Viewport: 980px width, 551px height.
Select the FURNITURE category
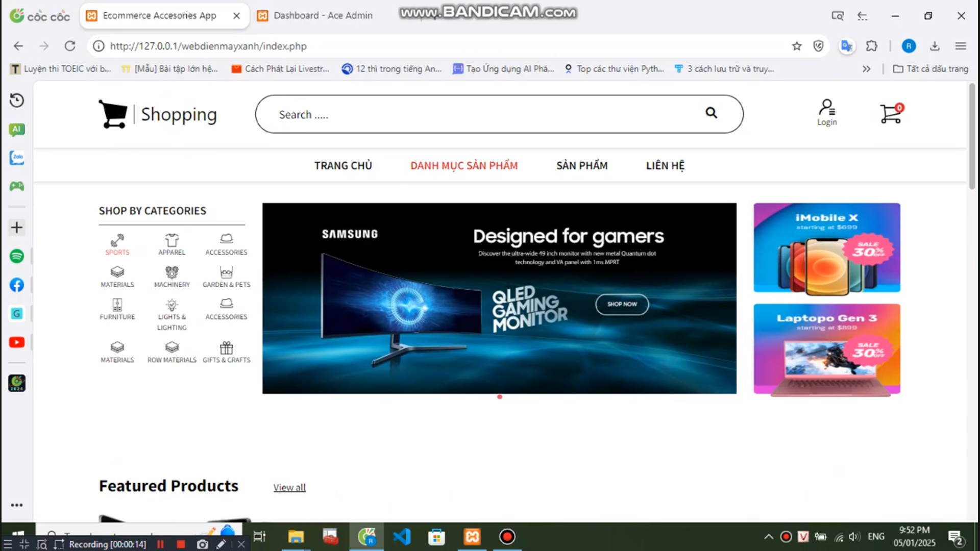[x=117, y=309]
